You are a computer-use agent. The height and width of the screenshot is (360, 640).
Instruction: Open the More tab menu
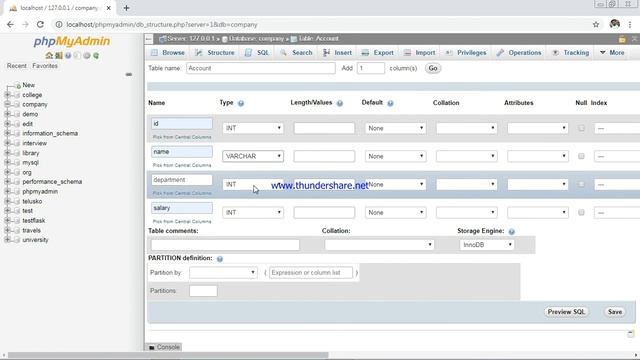612,53
